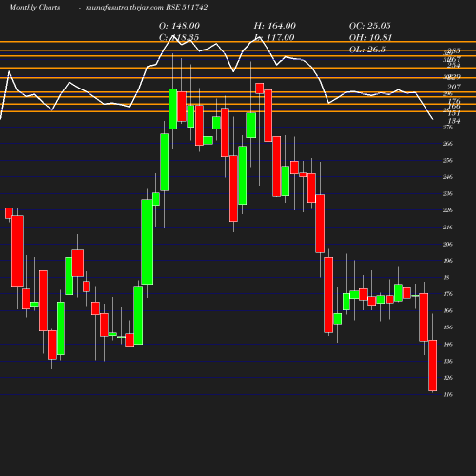This screenshot has width=476, height=476.
Task: Select the open value 'O: 148.00'
Action: point(179,26)
